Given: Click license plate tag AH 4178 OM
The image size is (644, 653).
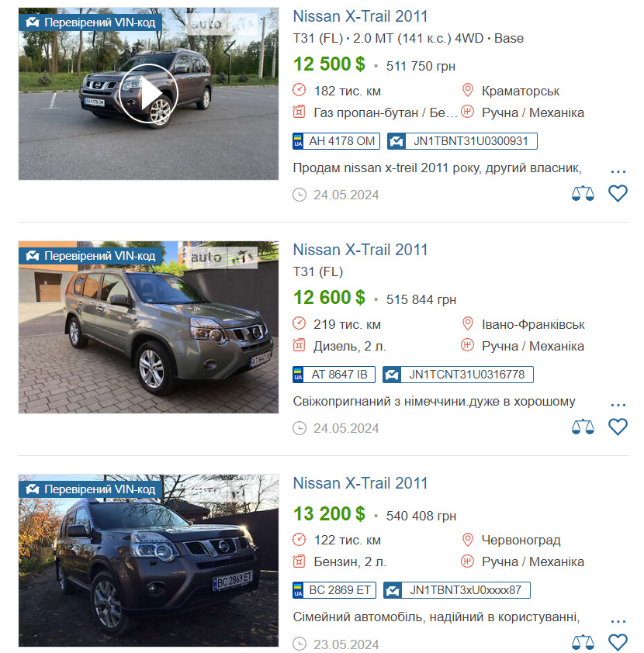Looking at the screenshot, I should pyautogui.click(x=336, y=141).
